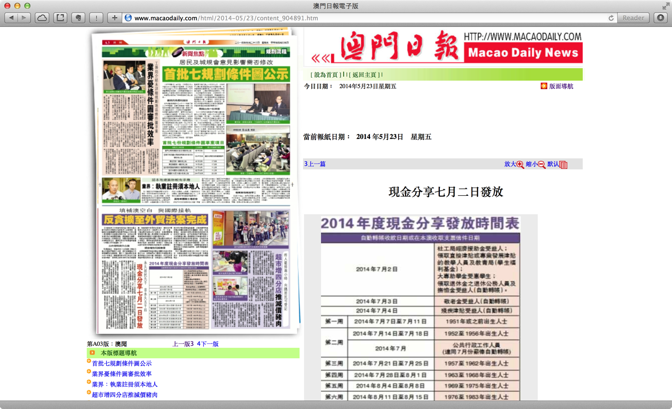
Task: Enter full screen with top-right arrows icon
Action: click(x=665, y=6)
